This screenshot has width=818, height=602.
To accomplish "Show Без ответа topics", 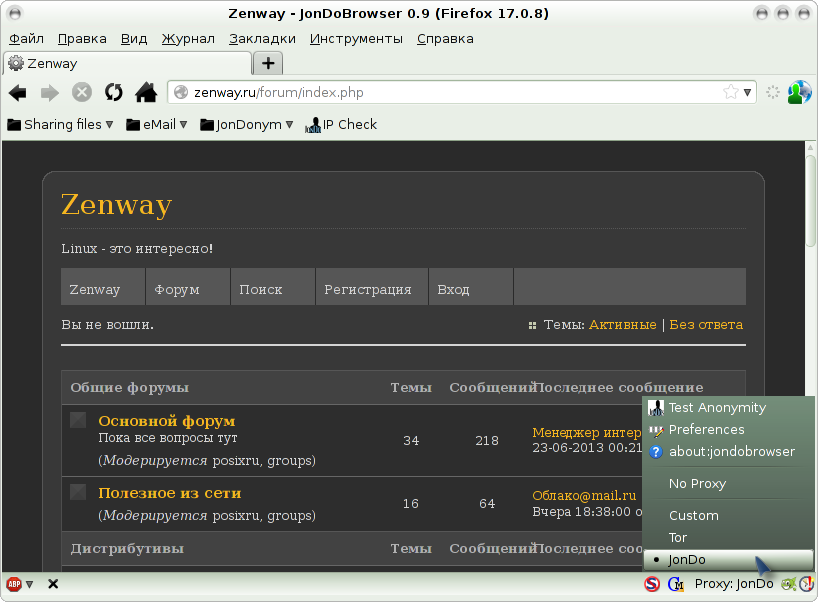I will click(x=706, y=324).
